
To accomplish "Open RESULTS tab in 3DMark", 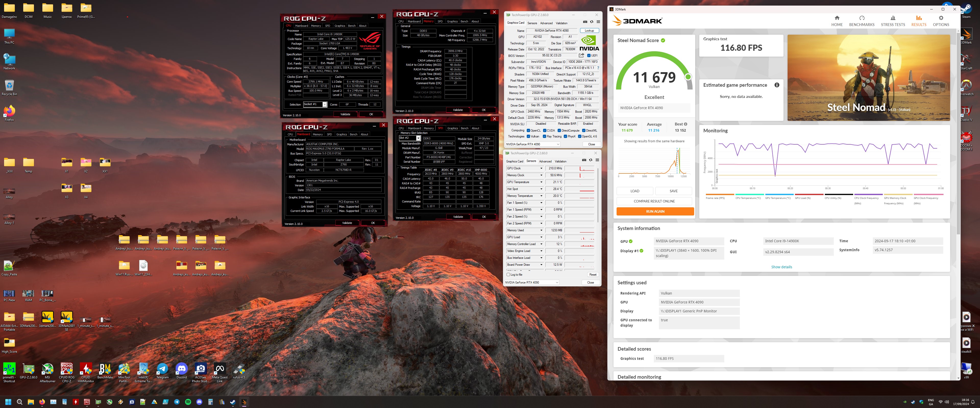I will click(919, 21).
